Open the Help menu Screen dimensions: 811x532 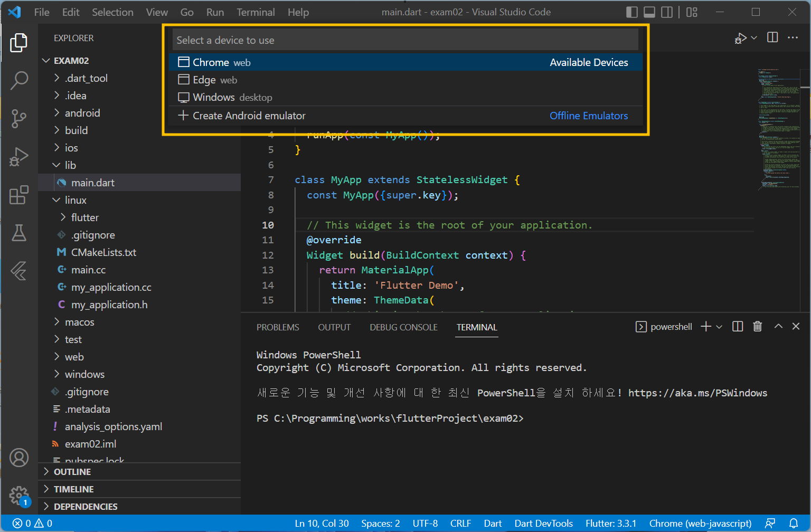click(298, 12)
